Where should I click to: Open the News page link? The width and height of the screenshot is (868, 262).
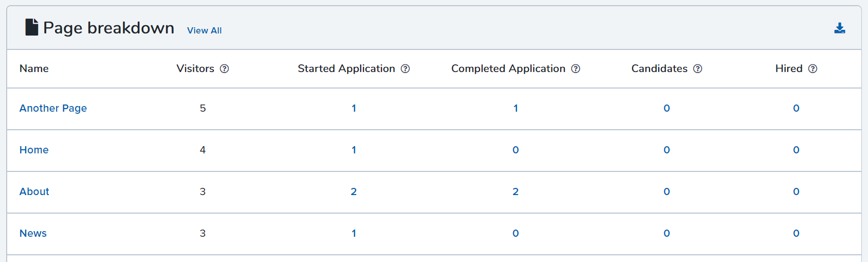coord(33,233)
